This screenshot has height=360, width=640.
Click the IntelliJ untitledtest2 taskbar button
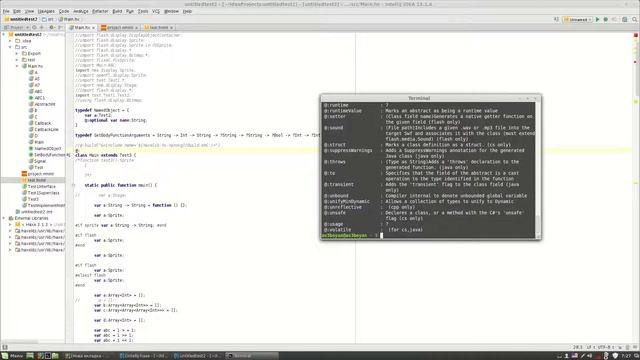(x=198, y=356)
